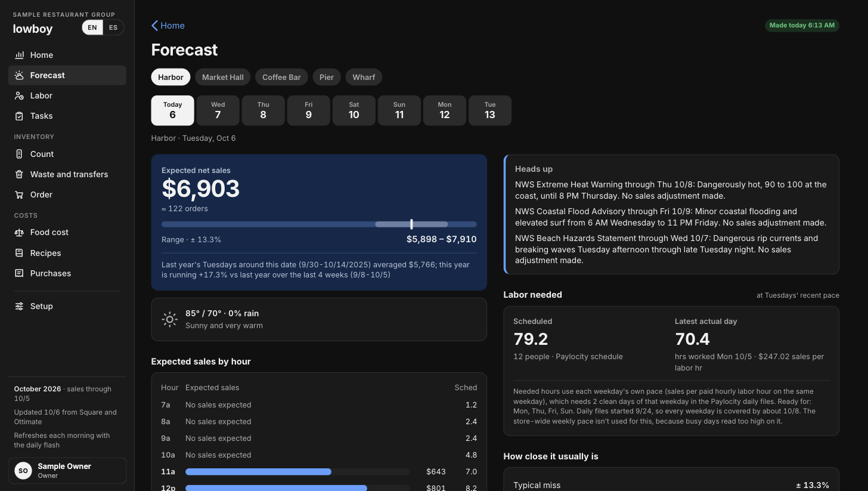Choose the Thu 8 day button

click(x=263, y=110)
